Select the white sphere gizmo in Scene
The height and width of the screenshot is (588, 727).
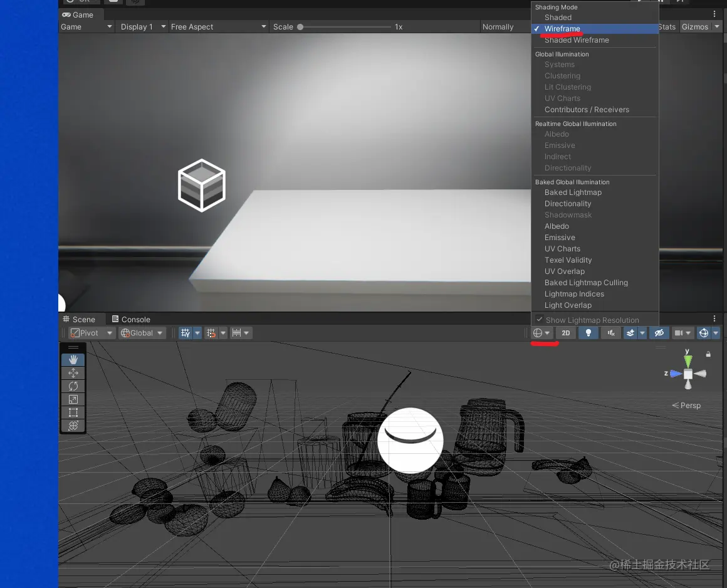click(411, 440)
